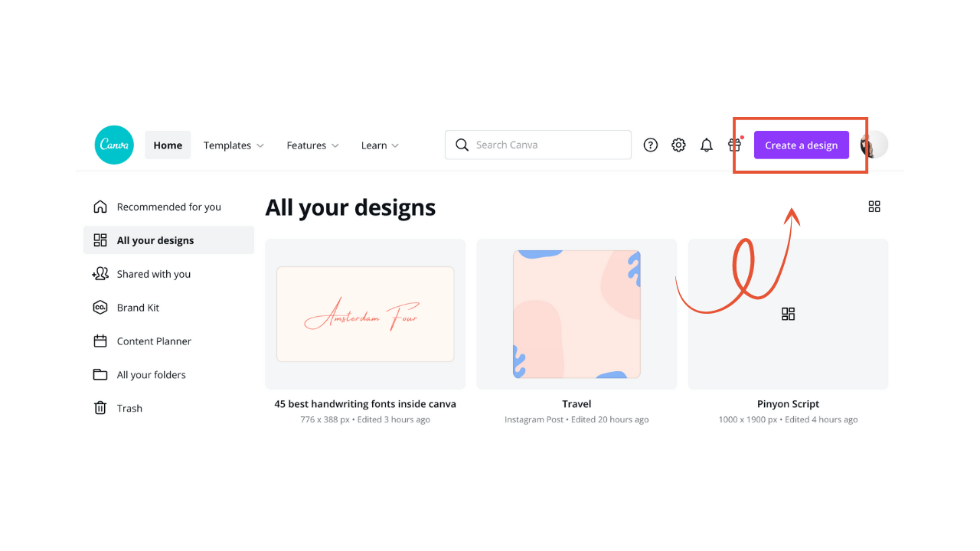Screen dimensions: 980x551
Task: Check notifications bell
Action: tap(706, 145)
